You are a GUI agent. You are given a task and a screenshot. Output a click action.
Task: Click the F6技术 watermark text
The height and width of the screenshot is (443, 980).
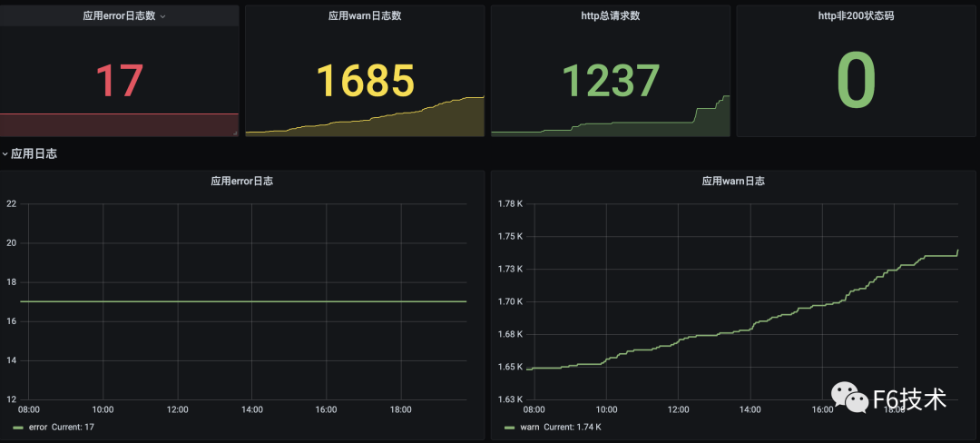tap(908, 399)
